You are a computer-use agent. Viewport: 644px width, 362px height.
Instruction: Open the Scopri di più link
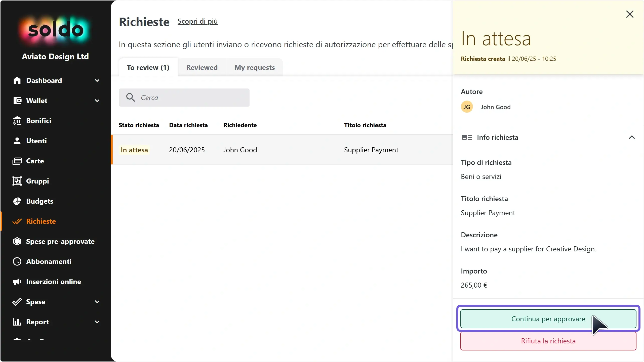tap(197, 21)
